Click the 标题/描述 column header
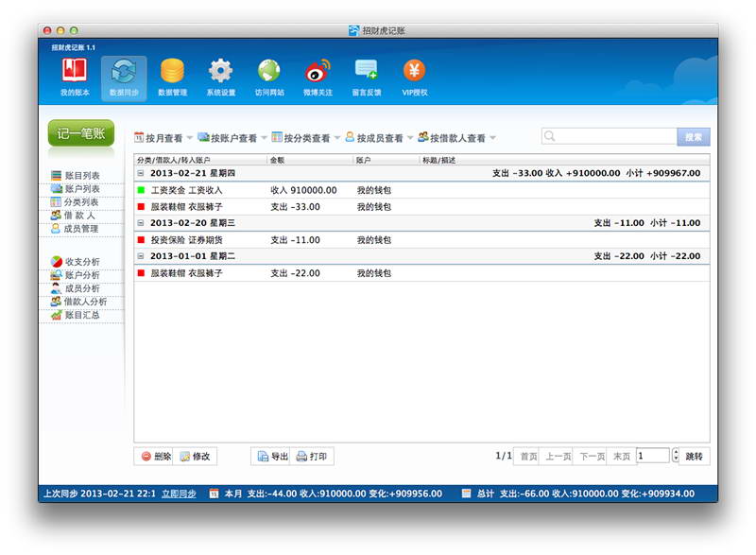Viewport: 756px width, 555px height. (564, 160)
